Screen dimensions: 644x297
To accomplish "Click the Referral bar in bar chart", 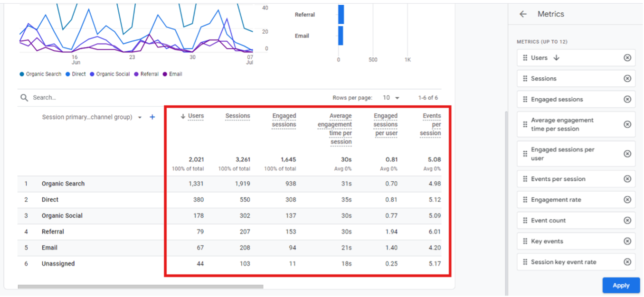I will 341,15.
